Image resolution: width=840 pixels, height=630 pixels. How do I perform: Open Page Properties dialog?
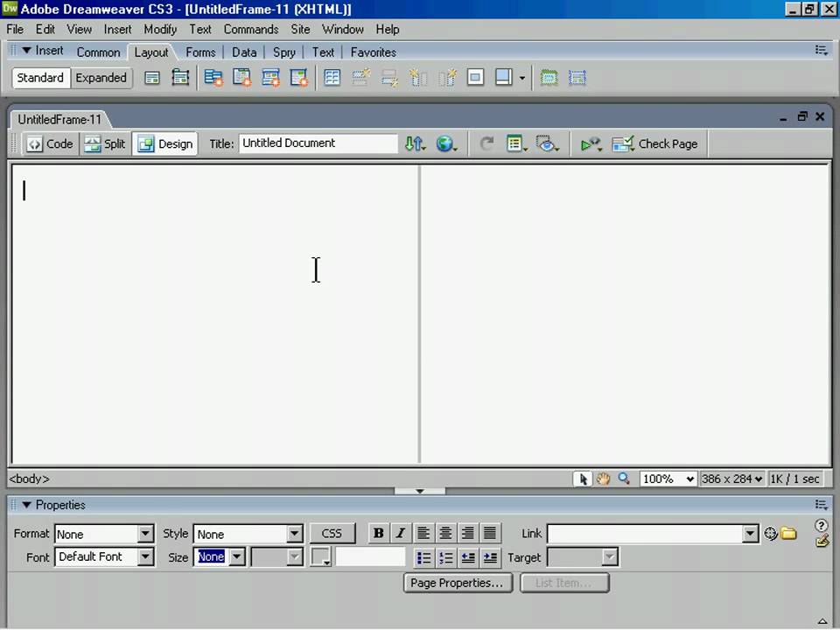coord(457,583)
